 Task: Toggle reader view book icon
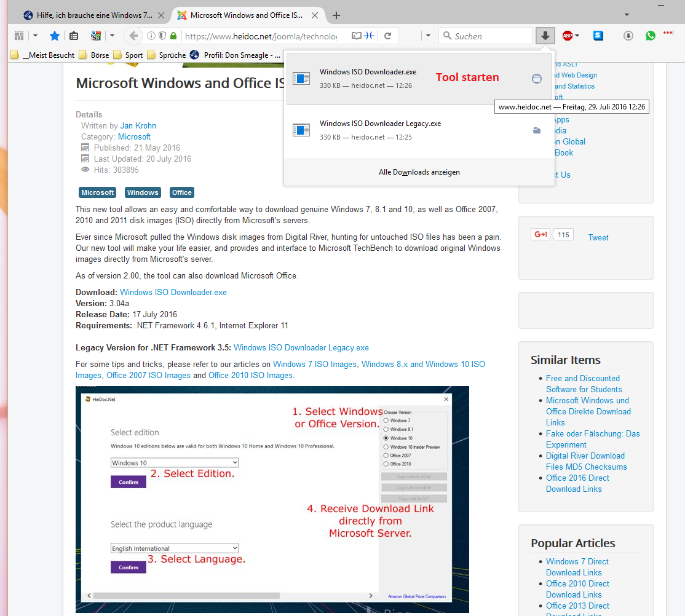tap(357, 36)
